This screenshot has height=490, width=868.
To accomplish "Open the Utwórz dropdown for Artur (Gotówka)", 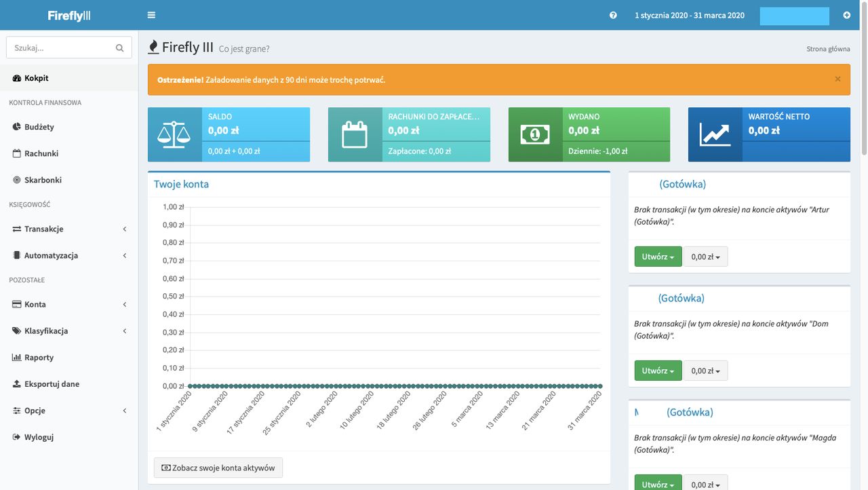I will tap(658, 257).
